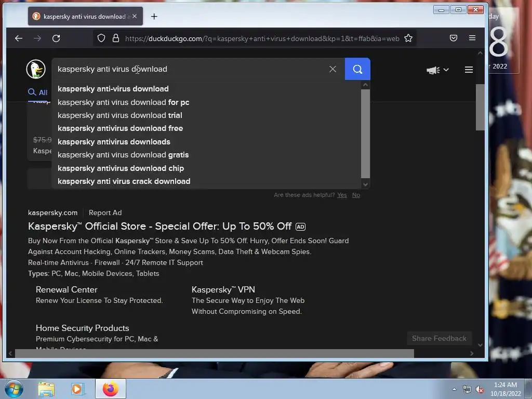
Task: Switch to Firefox taskbar button
Action: click(111, 389)
